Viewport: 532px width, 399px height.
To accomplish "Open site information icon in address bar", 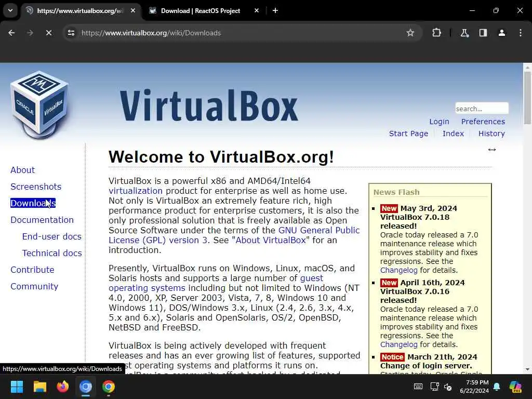I will pos(71,33).
